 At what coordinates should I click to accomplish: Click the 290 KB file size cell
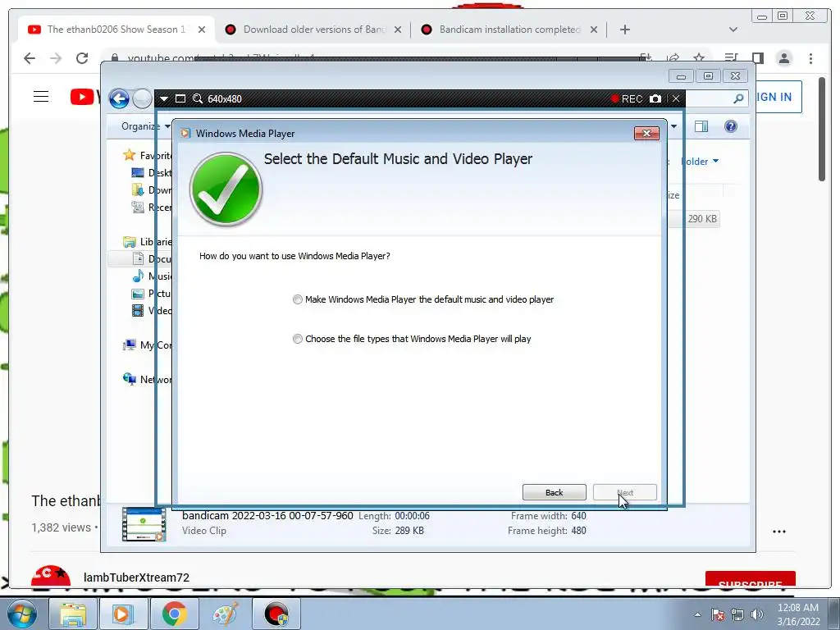tap(702, 218)
